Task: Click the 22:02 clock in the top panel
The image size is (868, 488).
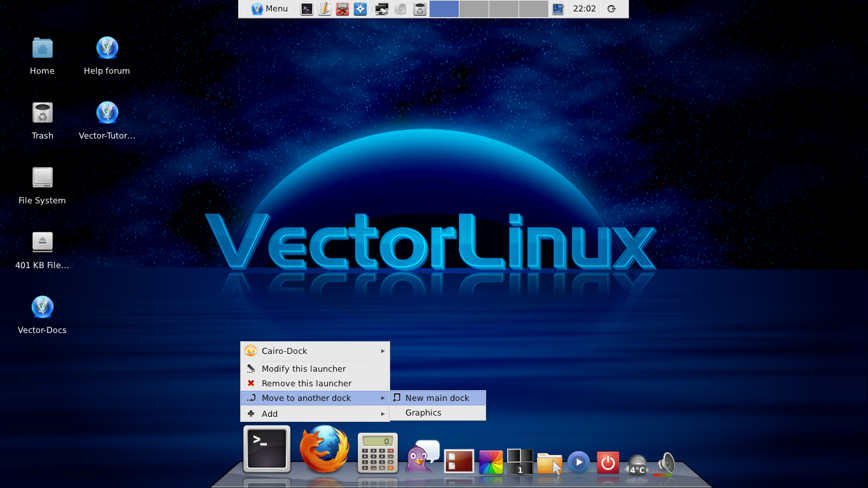Action: pyautogui.click(x=585, y=9)
